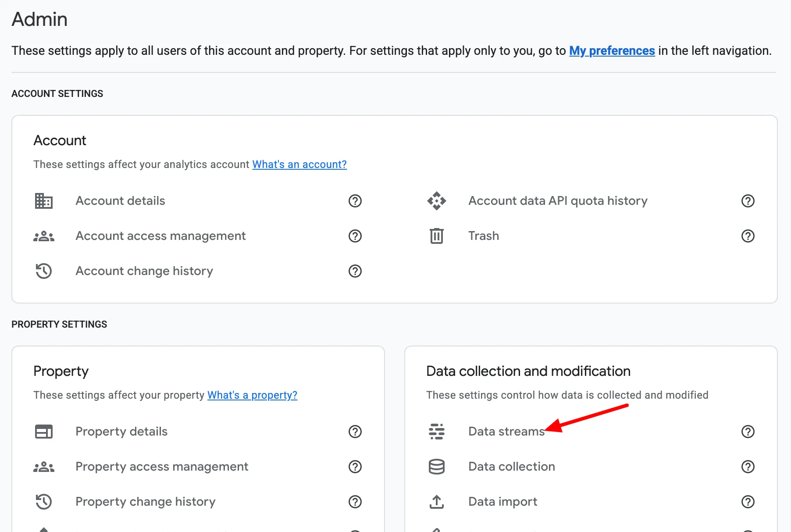This screenshot has width=791, height=532.
Task: Click the Admin page title
Action: (x=39, y=19)
